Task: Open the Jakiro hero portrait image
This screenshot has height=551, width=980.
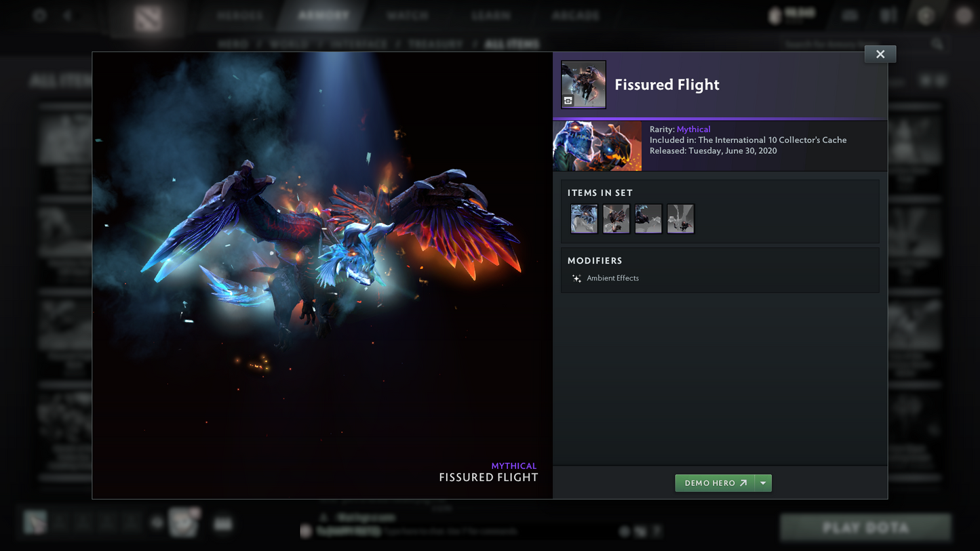Action: tap(597, 146)
